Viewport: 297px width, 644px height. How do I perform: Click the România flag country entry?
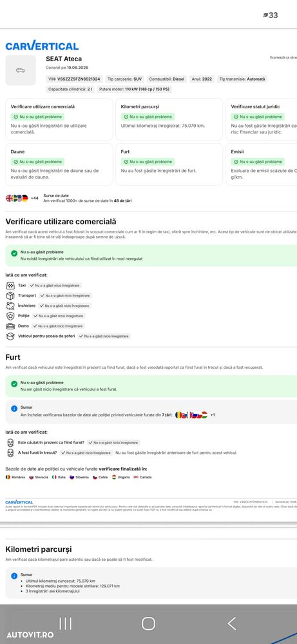point(15,477)
